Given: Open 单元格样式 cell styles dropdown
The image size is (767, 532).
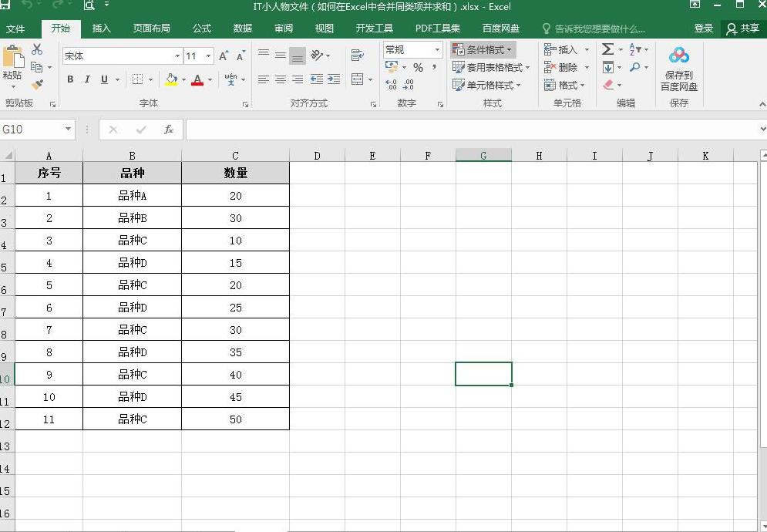Looking at the screenshot, I should [486, 85].
